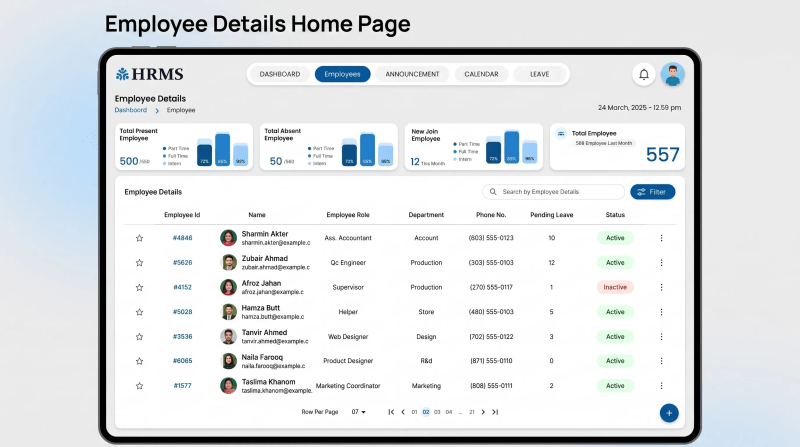Open the CALENDAR tab
Viewport: 800px width, 447px height.
point(481,74)
